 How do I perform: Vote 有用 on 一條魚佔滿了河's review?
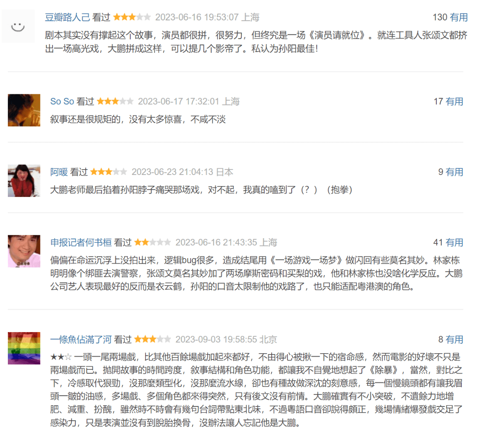point(454,339)
